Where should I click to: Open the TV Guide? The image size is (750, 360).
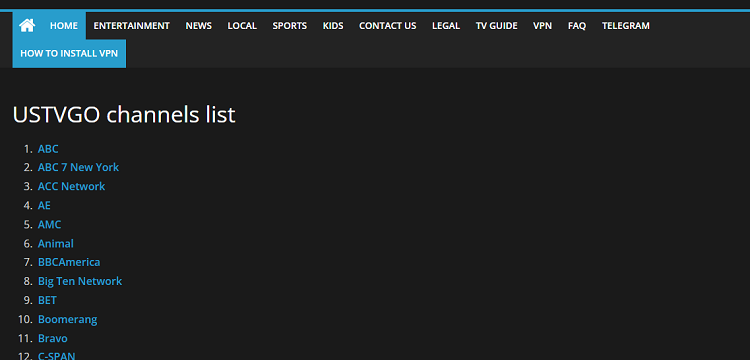[496, 26]
